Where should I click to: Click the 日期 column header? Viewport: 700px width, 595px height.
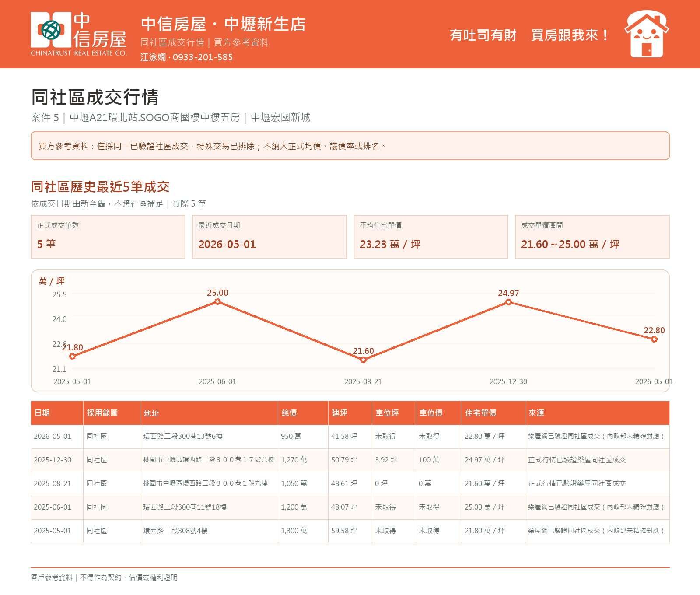(57, 413)
